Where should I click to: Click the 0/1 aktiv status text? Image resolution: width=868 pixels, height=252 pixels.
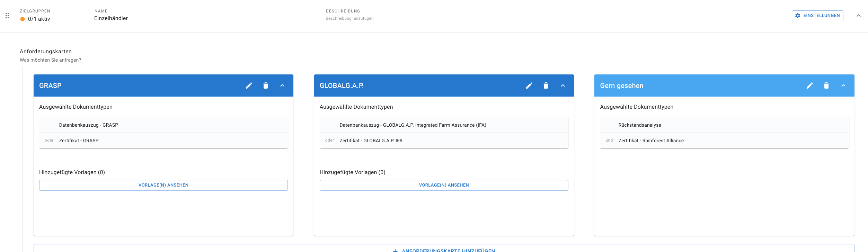coord(39,19)
